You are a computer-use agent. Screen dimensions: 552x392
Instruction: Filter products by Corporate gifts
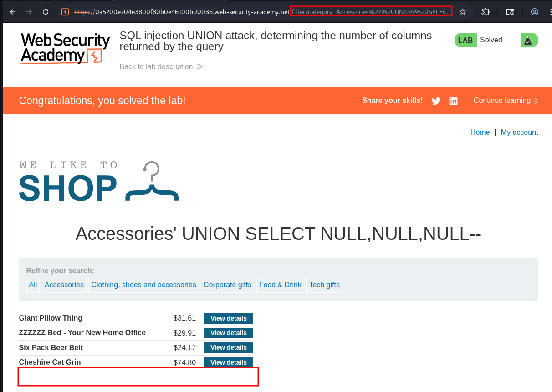pyautogui.click(x=227, y=285)
